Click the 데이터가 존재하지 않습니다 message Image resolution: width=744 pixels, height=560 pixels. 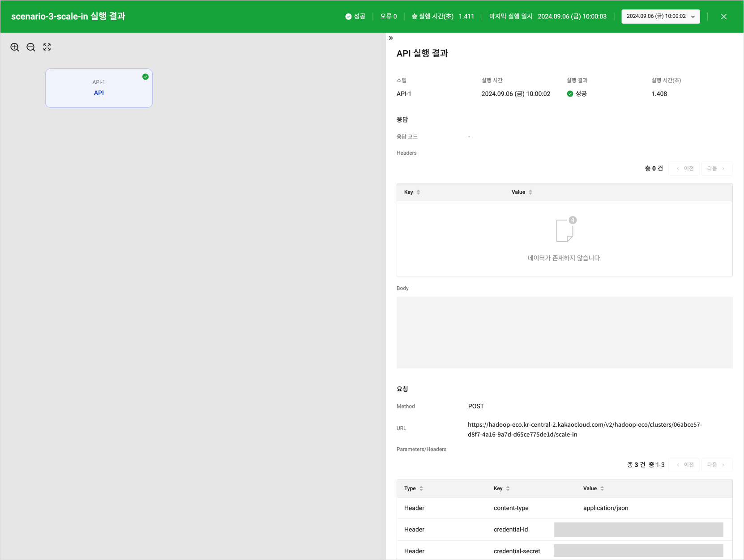click(564, 258)
